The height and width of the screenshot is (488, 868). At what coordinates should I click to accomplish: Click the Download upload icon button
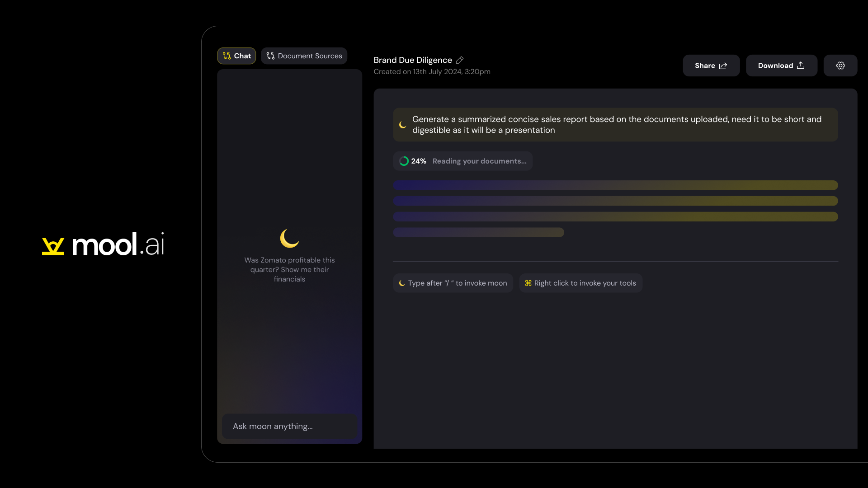coord(782,66)
